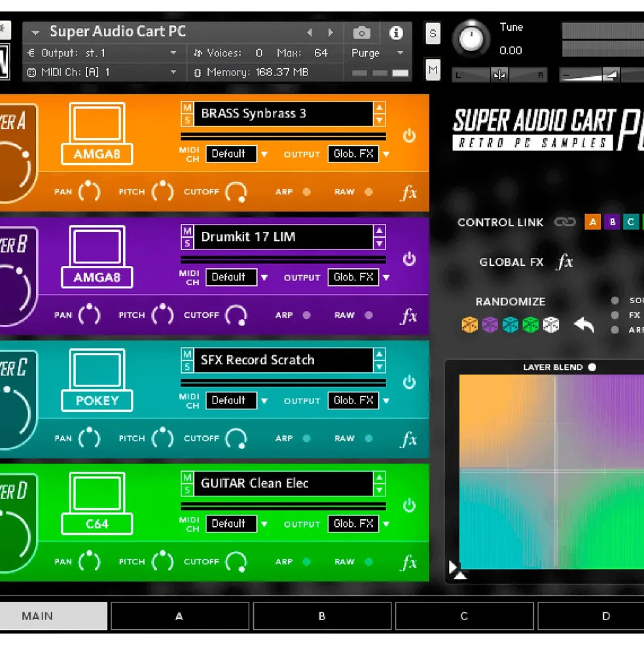Viewport: 644px width, 645px height.
Task: Click the Kontakt Mute M button
Action: tap(433, 69)
